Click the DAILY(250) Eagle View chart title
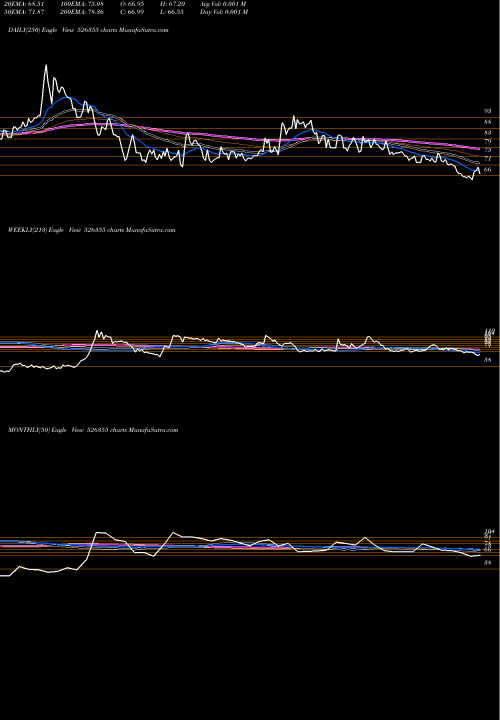 pyautogui.click(x=88, y=29)
